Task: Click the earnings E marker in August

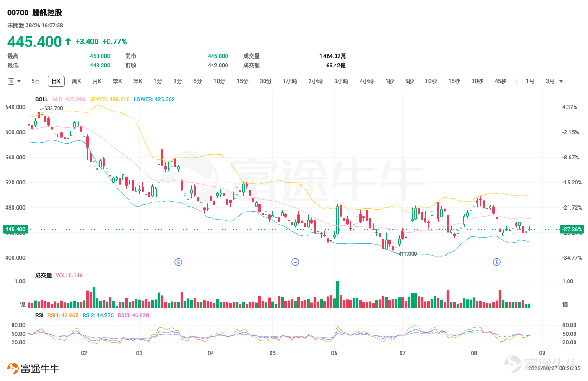Action: [497, 262]
